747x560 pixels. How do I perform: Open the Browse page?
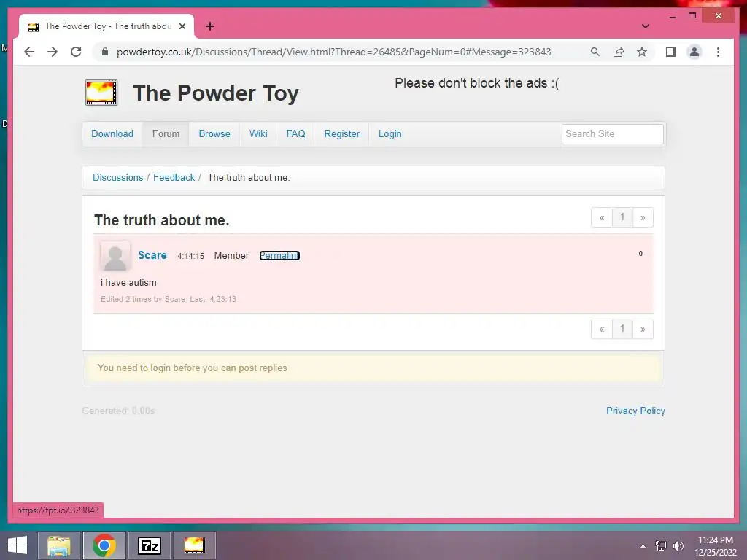pyautogui.click(x=214, y=134)
